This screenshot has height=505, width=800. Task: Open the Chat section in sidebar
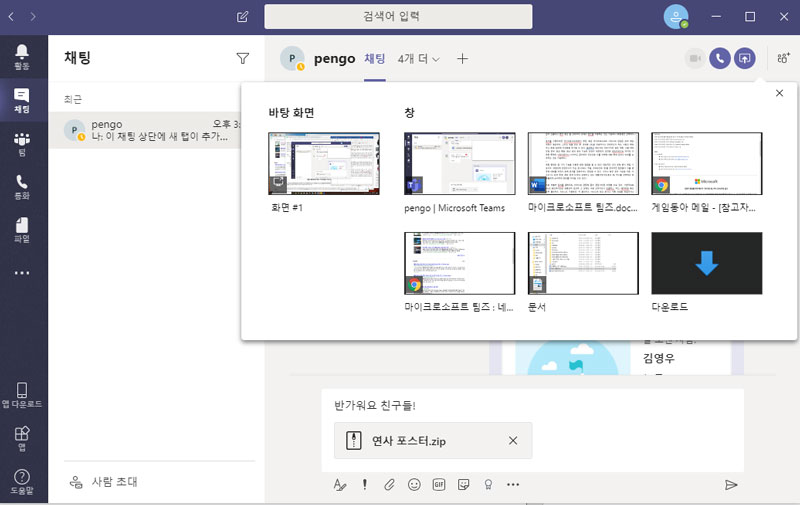point(21,100)
